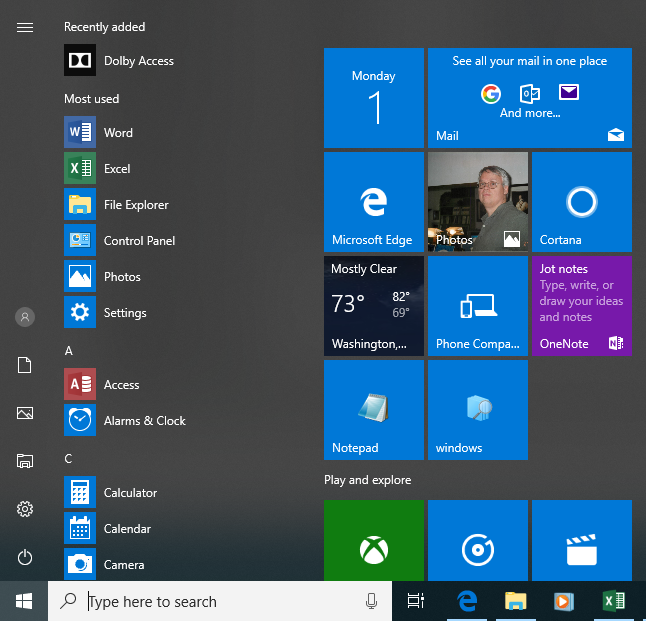The height and width of the screenshot is (621, 646).
Task: Click the letter C section header
Action: click(x=68, y=459)
